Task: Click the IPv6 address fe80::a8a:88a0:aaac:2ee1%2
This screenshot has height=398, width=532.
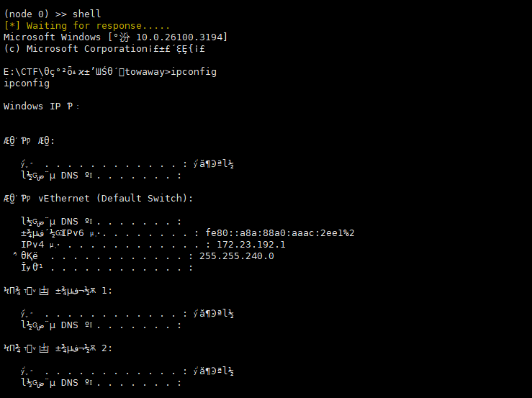Action: pos(280,232)
